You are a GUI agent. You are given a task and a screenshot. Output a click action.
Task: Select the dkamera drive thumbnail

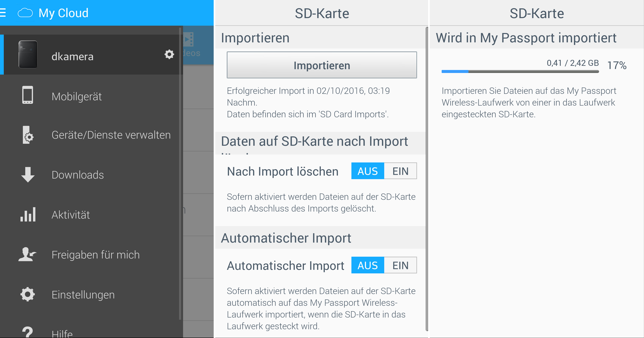click(x=28, y=54)
